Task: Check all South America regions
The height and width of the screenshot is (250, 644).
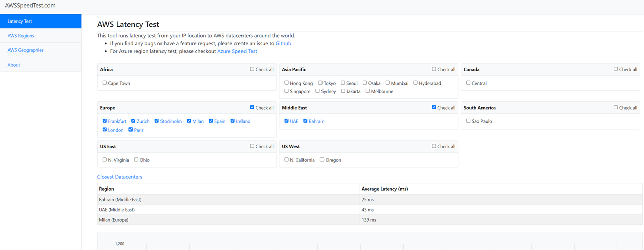Action: click(616, 107)
